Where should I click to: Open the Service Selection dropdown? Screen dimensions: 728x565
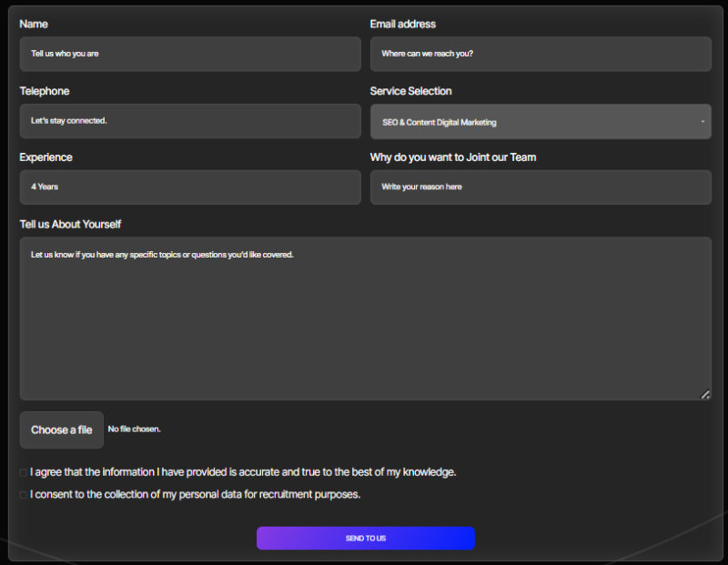tap(541, 122)
